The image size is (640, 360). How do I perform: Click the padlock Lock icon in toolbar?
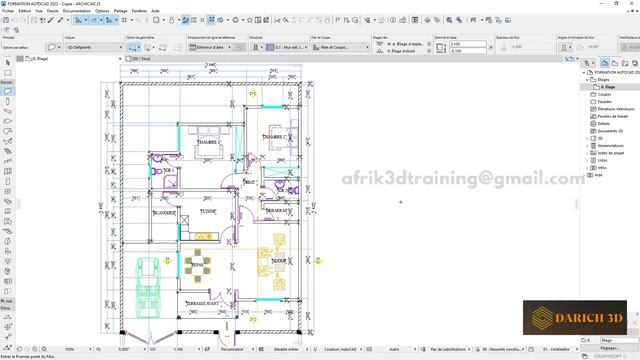(x=171, y=20)
